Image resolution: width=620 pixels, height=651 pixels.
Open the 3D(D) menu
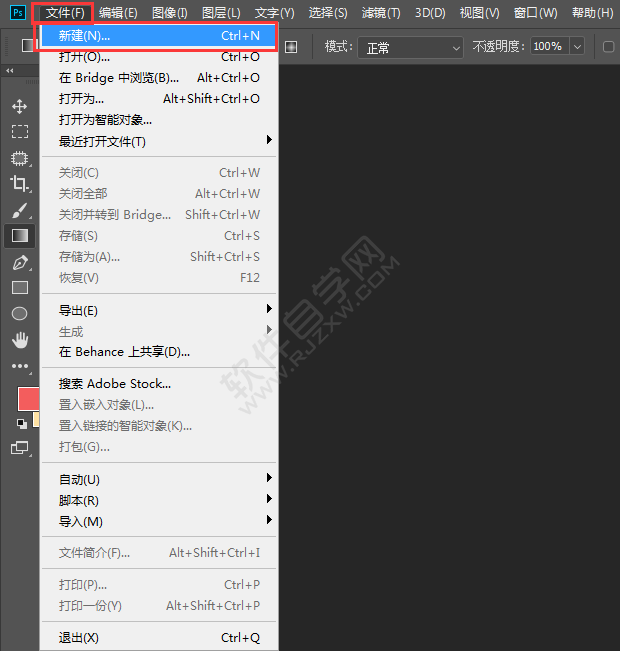pyautogui.click(x=430, y=13)
